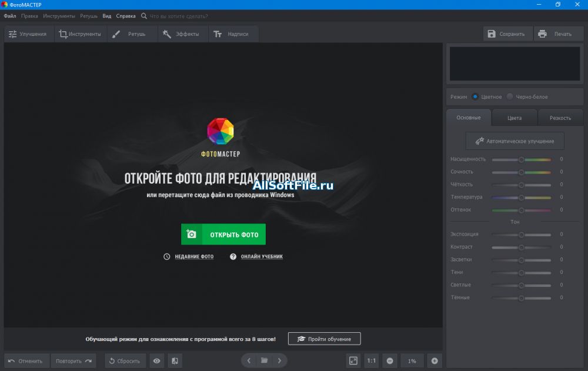Open the Инструменты menu in menu bar
The width and height of the screenshot is (588, 371).
(x=59, y=16)
